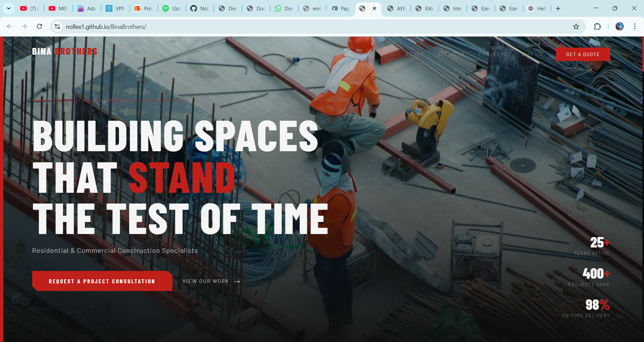Screen dimensions: 644x342
Task: Click the browser reload button
Action: [39, 26]
